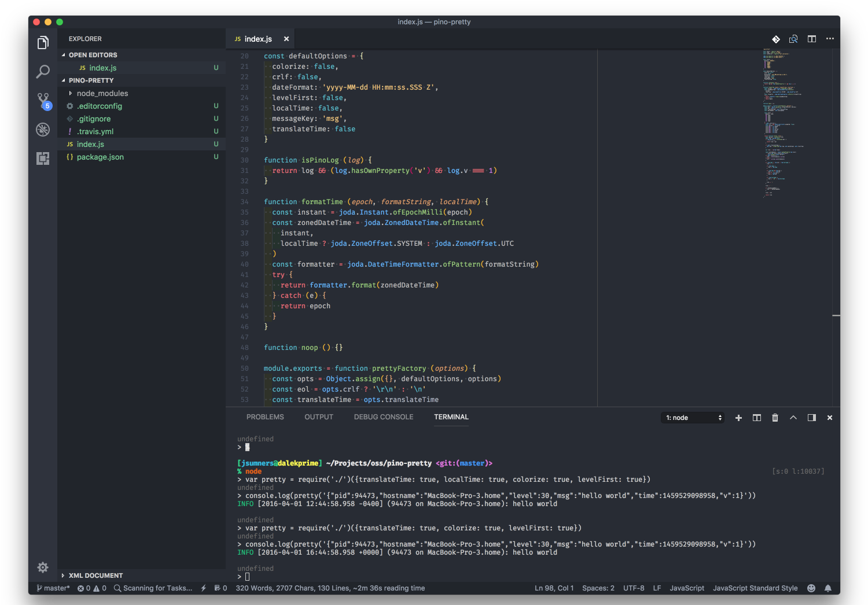Change line ending via 'LF'
This screenshot has width=868, height=605.
(657, 588)
